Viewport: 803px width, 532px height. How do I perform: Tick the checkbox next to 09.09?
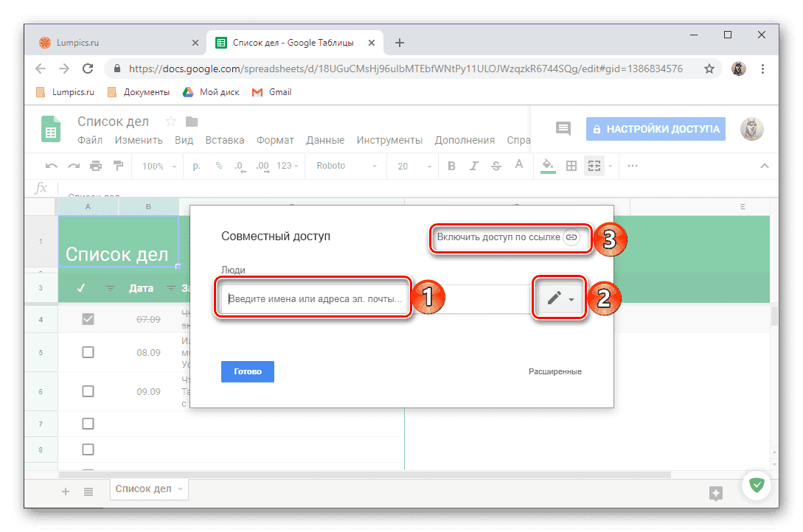point(88,391)
